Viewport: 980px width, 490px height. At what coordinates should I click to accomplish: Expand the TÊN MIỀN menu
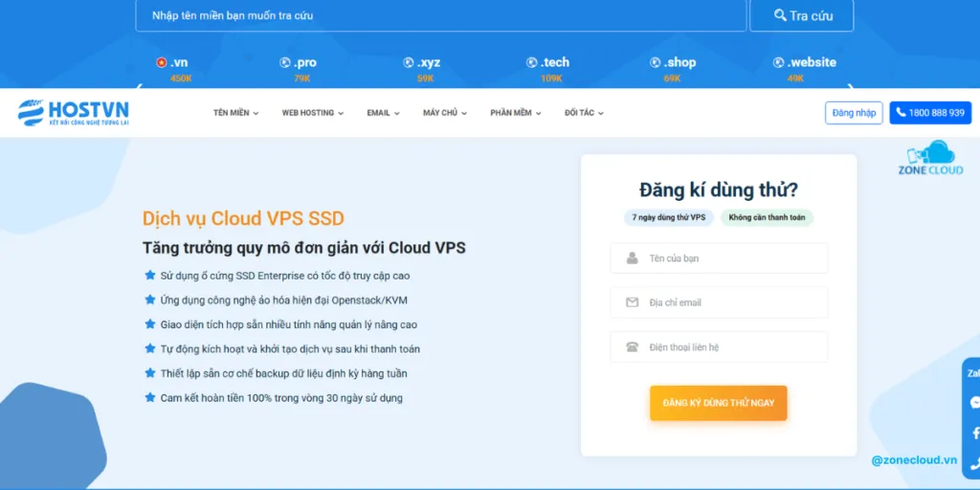click(x=235, y=113)
